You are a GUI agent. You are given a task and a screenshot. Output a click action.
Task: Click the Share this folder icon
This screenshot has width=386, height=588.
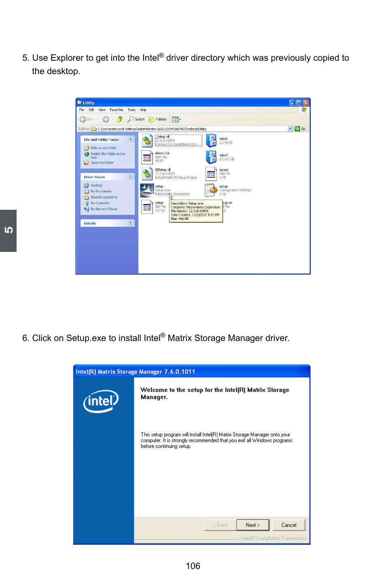pyautogui.click(x=87, y=162)
